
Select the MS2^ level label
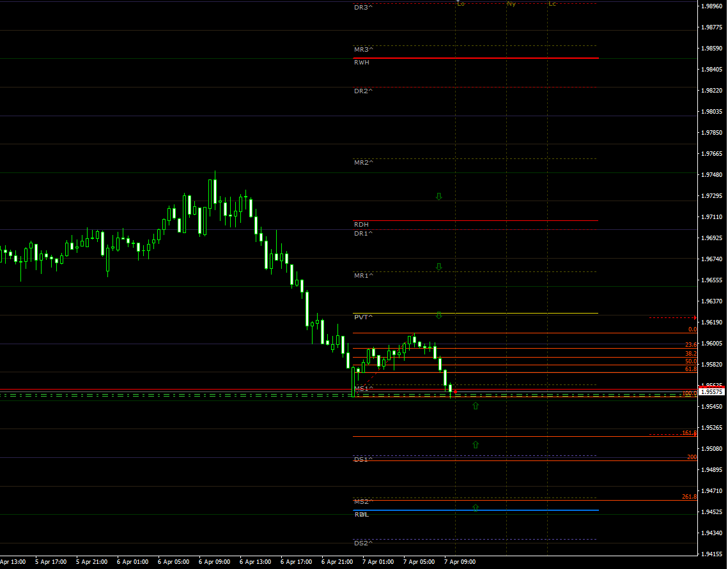[x=364, y=502]
